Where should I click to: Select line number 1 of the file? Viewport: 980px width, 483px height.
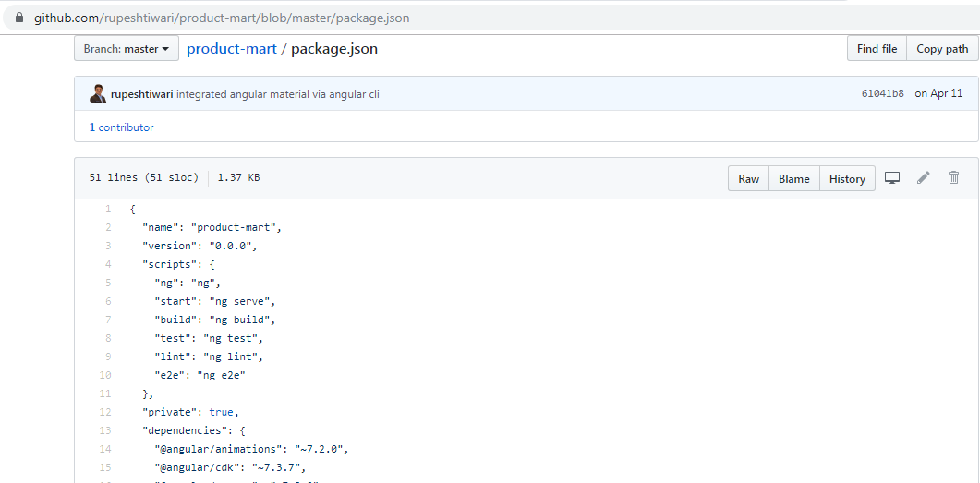coord(108,209)
